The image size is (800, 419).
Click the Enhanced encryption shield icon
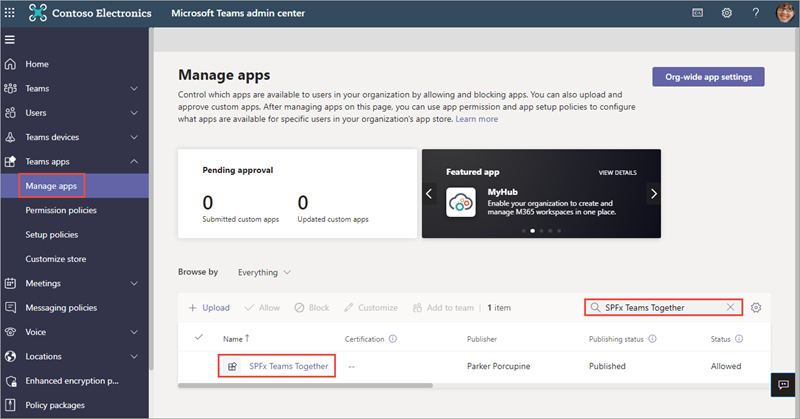click(x=11, y=381)
